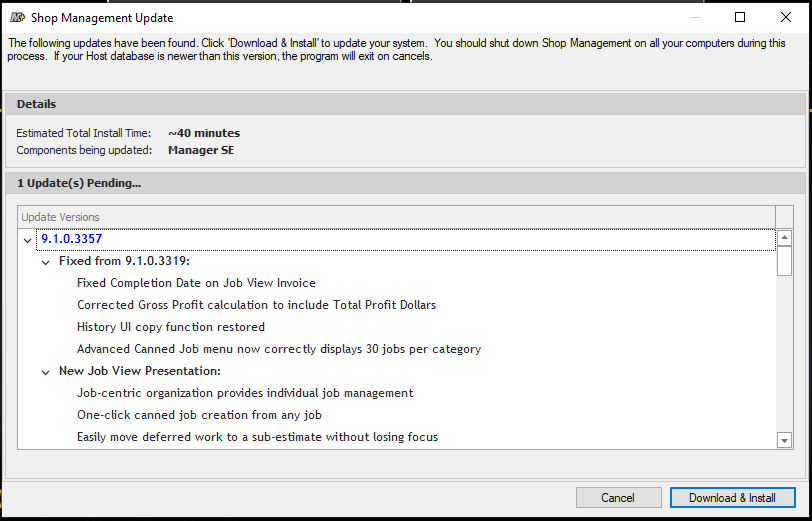Select 'History UI copy function restored' item
The height and width of the screenshot is (521, 812).
[x=171, y=327]
